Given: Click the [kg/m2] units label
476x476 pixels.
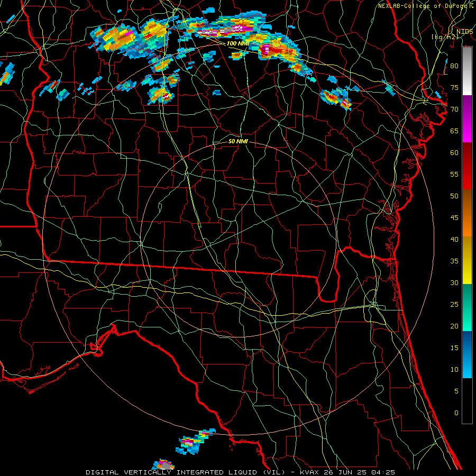Looking at the screenshot, I should pos(445,37).
